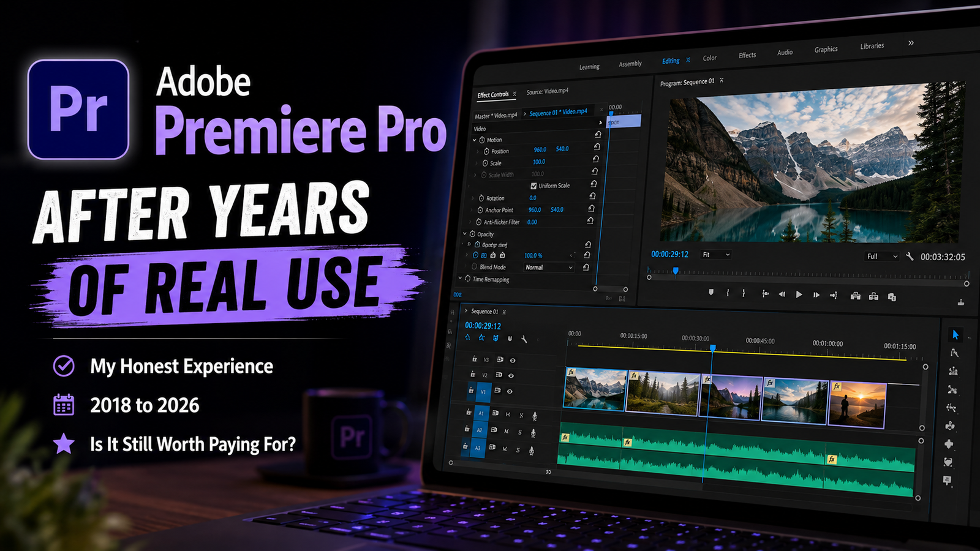Image resolution: width=980 pixels, height=551 pixels.
Task: Select the Selection arrow tool
Action: pos(955,334)
